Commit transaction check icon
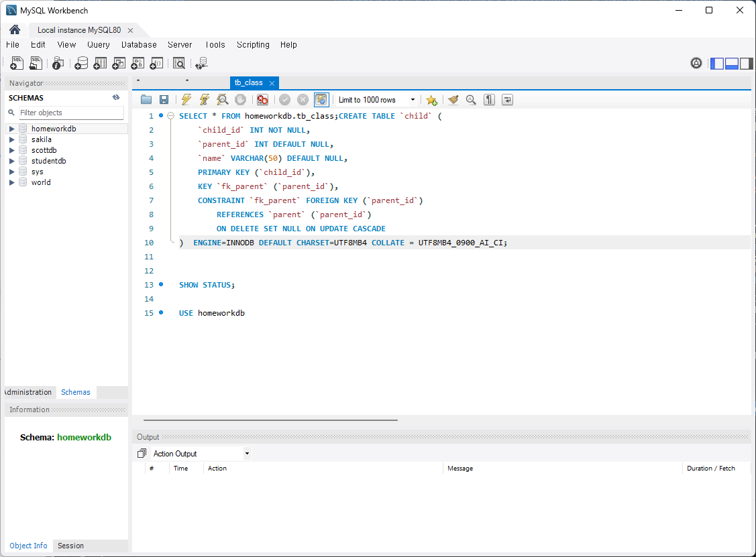This screenshot has width=756, height=557. coord(285,100)
